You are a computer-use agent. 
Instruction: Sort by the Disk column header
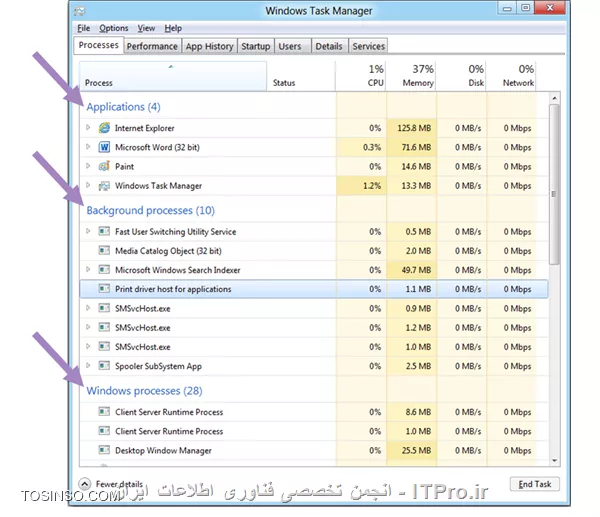[x=461, y=76]
